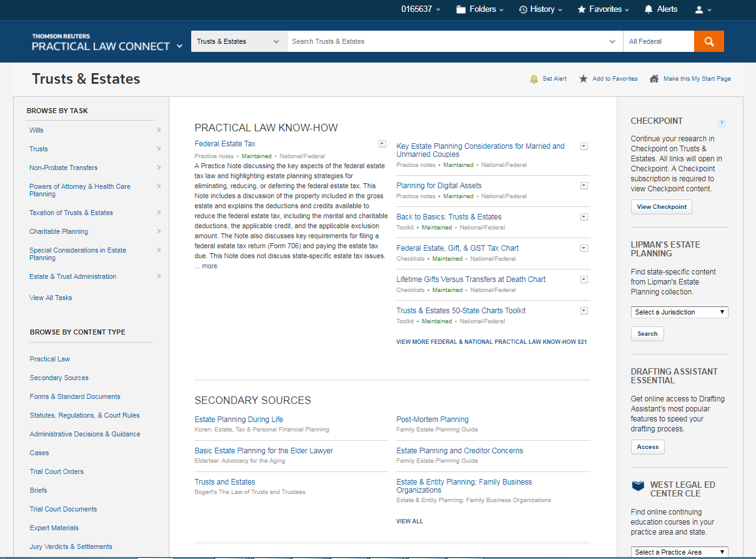Expand Federal Estate, Gift, & GST Tax Chart arrow

click(x=584, y=248)
